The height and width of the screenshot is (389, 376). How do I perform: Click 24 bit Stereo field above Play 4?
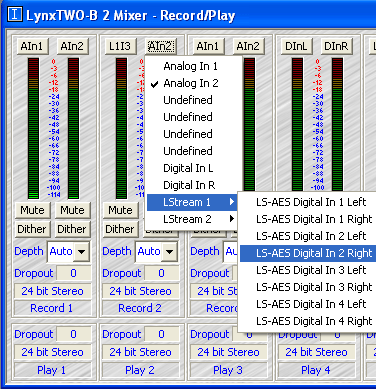(316, 352)
